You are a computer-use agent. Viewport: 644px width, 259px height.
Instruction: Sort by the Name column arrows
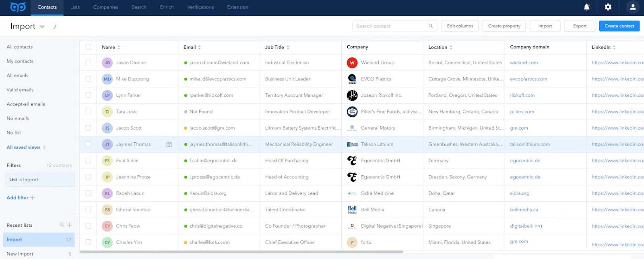pyautogui.click(x=119, y=48)
